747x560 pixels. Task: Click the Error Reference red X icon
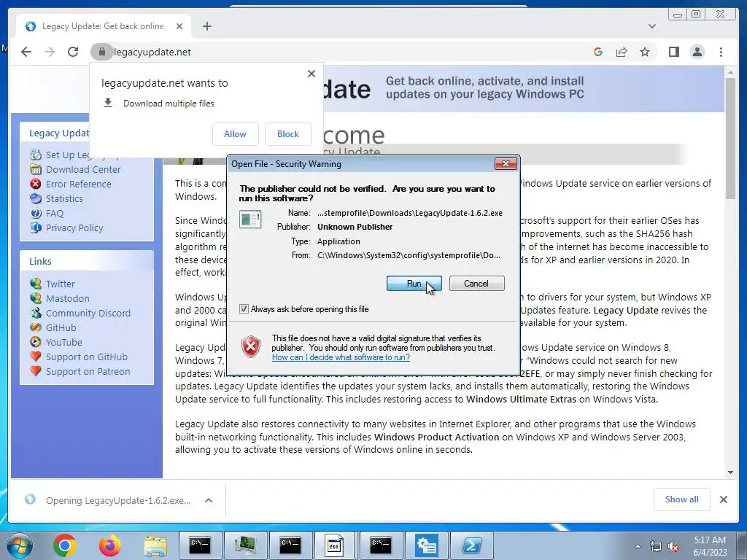pos(35,184)
